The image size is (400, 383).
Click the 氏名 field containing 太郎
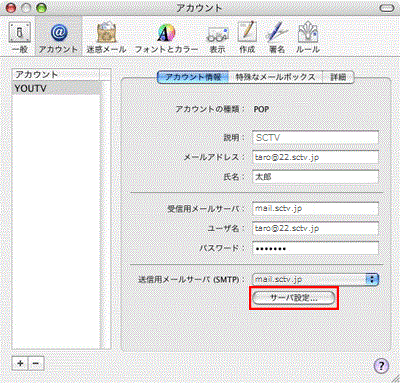pos(315,177)
